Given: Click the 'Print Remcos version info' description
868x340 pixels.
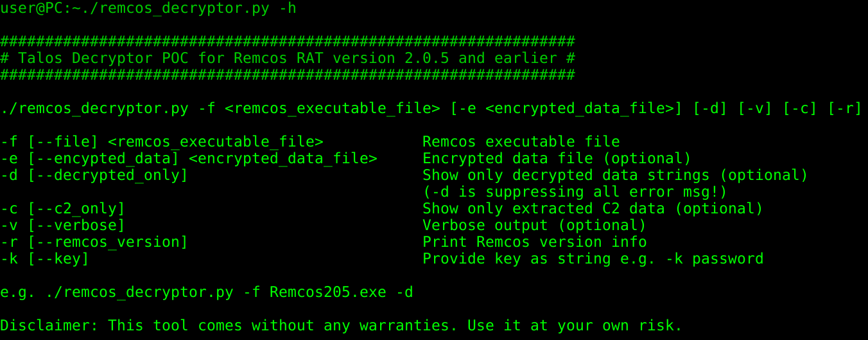Looking at the screenshot, I should pyautogui.click(x=534, y=242).
